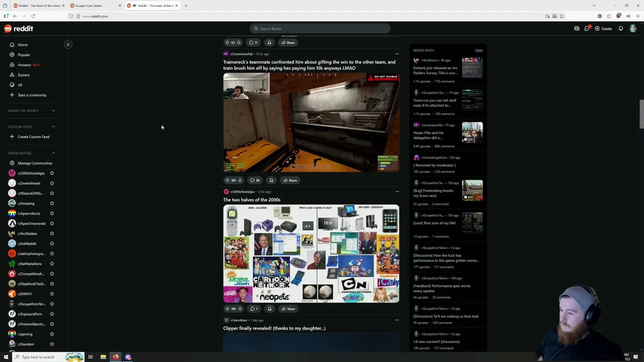
Task: Open Firefox from the Windows taskbar
Action: coord(116,357)
